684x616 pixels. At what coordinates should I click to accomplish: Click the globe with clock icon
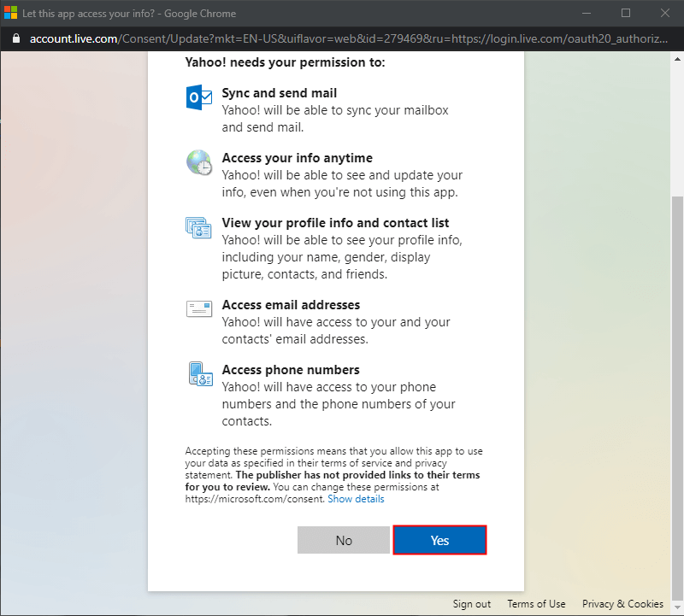pyautogui.click(x=199, y=162)
